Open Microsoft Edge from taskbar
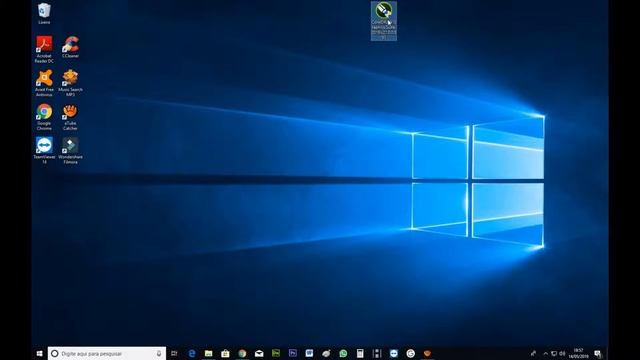This screenshot has width=640, height=360. coord(191,353)
